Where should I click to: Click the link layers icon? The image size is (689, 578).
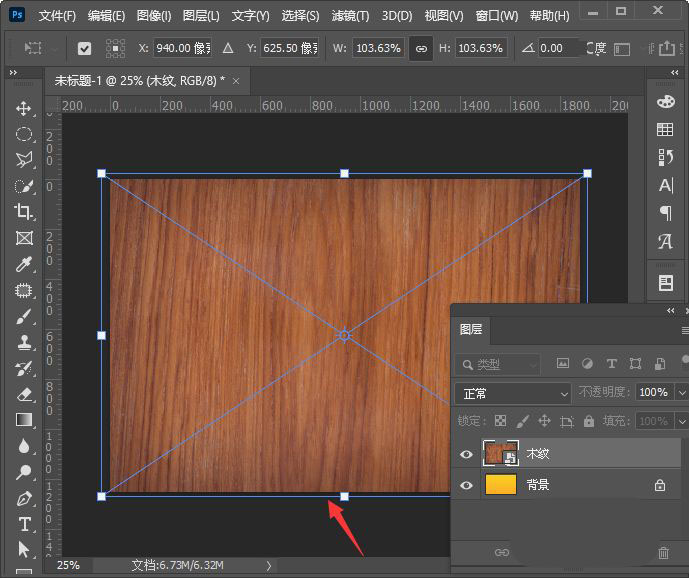pyautogui.click(x=501, y=553)
